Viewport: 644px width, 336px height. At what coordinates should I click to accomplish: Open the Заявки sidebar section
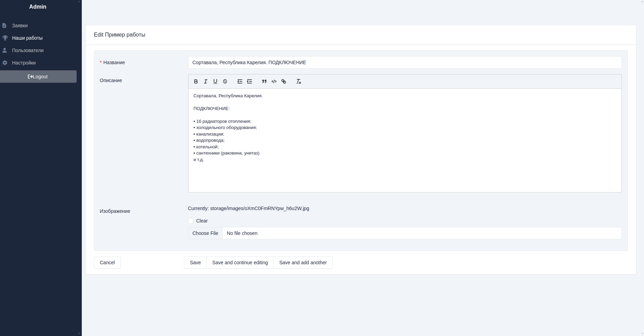20,26
